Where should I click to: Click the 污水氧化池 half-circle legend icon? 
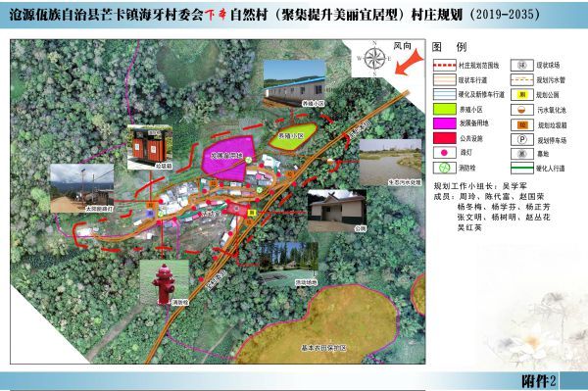(522, 110)
